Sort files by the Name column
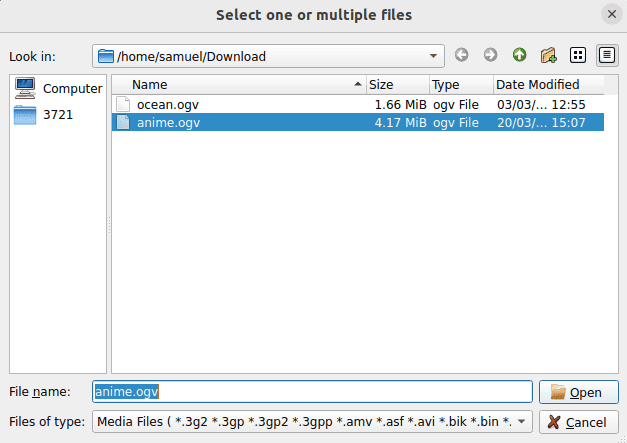The image size is (627, 443). point(238,85)
